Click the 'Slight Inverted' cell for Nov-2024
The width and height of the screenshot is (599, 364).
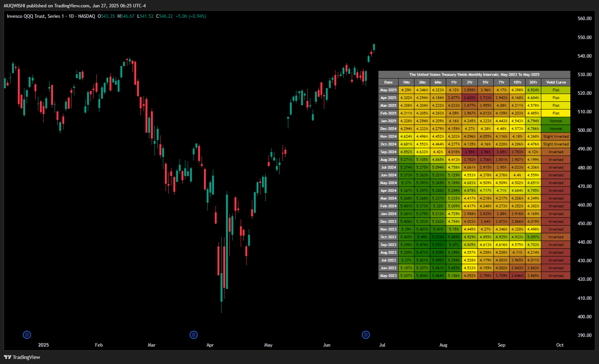point(556,137)
